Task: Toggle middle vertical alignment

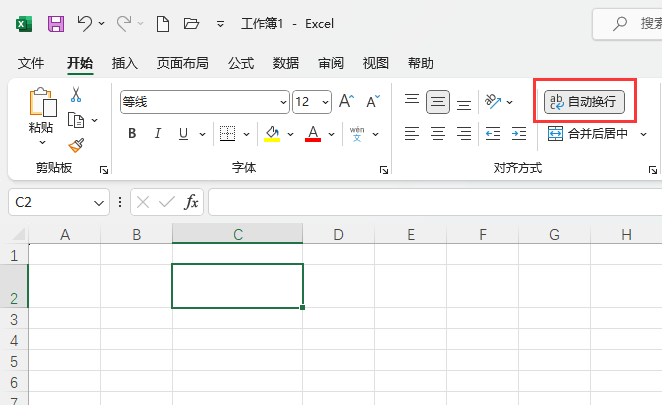Action: click(x=438, y=102)
